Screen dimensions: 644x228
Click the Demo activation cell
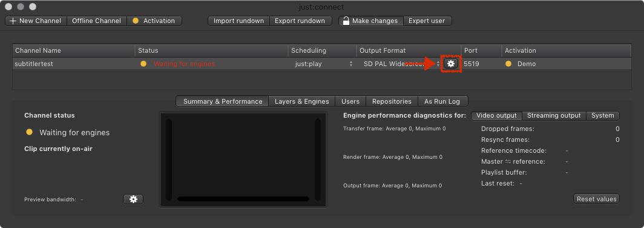tap(527, 64)
